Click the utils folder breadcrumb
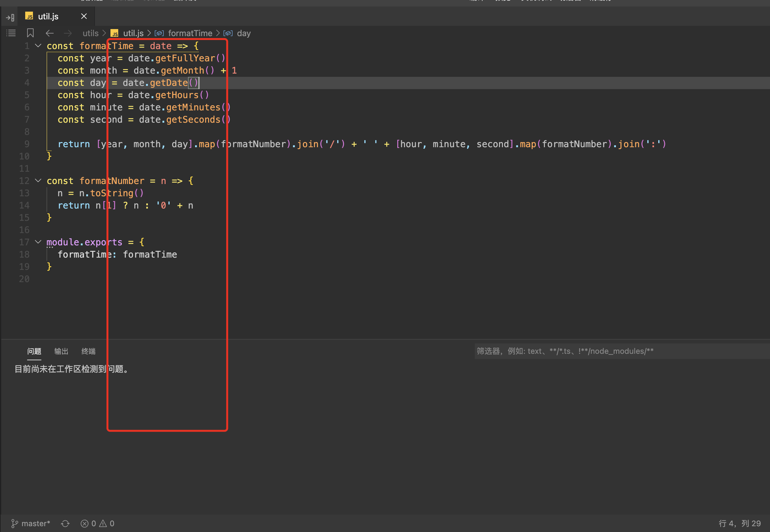 90,33
